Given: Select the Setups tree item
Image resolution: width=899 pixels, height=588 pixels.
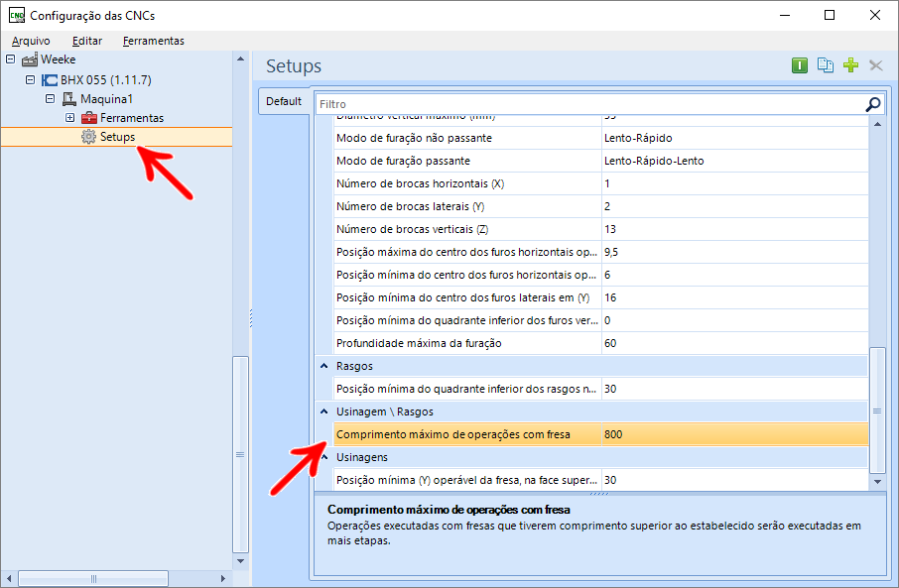Looking at the screenshot, I should coord(117,137).
